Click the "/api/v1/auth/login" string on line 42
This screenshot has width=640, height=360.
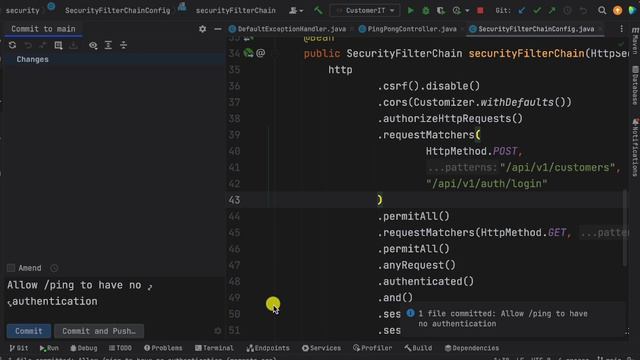[x=487, y=184]
